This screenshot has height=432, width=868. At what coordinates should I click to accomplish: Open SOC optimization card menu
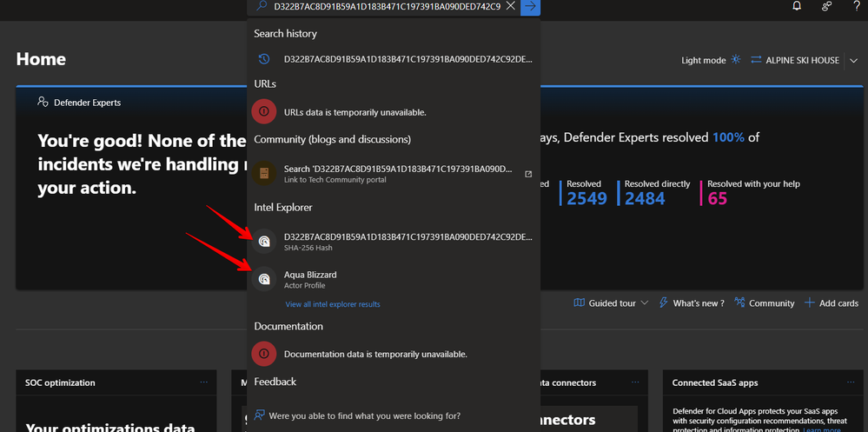click(203, 382)
